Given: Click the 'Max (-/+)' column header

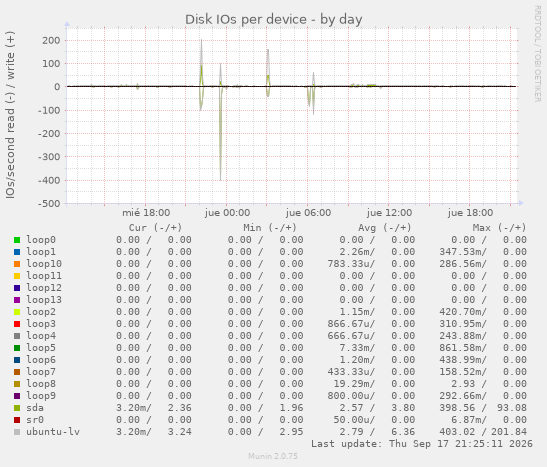Looking at the screenshot, I should coord(499,228).
